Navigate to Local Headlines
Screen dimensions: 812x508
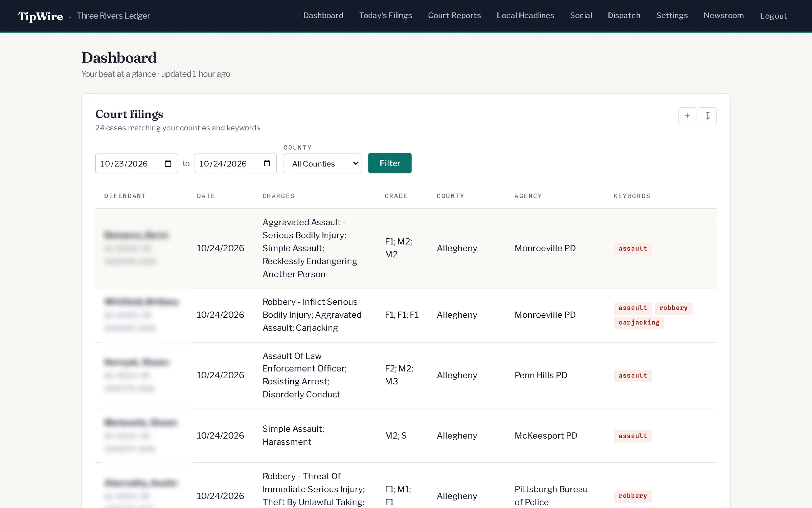pos(525,16)
